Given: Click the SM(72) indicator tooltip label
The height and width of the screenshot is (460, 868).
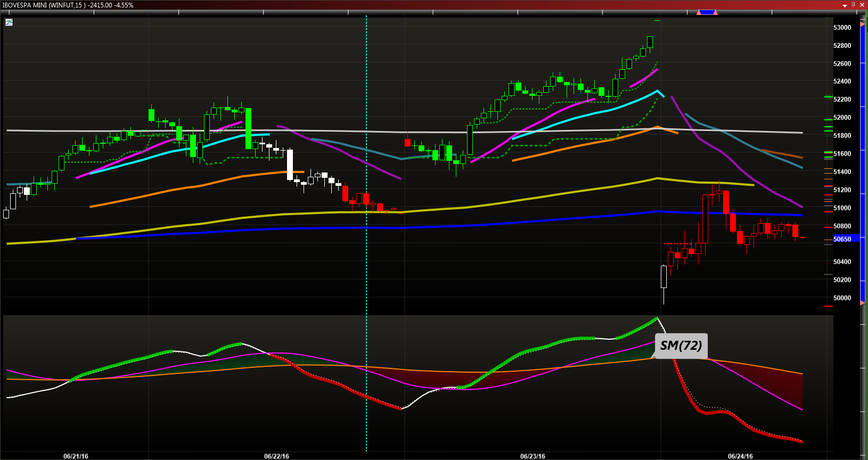Looking at the screenshot, I should pos(681,346).
